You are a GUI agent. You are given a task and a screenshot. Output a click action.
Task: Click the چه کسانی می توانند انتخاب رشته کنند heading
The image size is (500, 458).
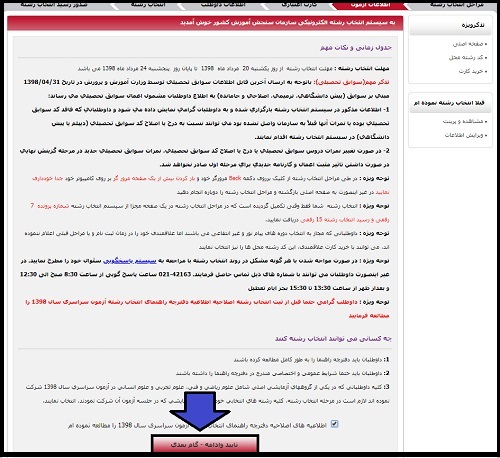pos(333,339)
